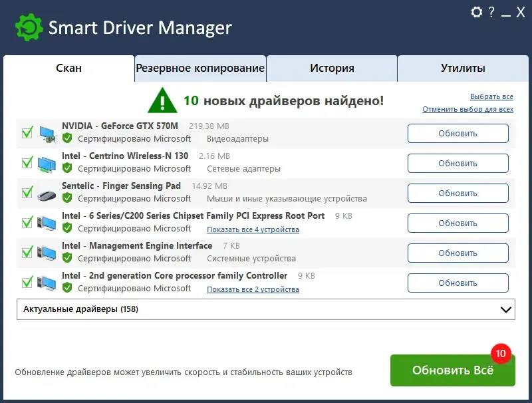Uncheck the NVIDIA GeForce GTX 570M driver

coord(27,132)
